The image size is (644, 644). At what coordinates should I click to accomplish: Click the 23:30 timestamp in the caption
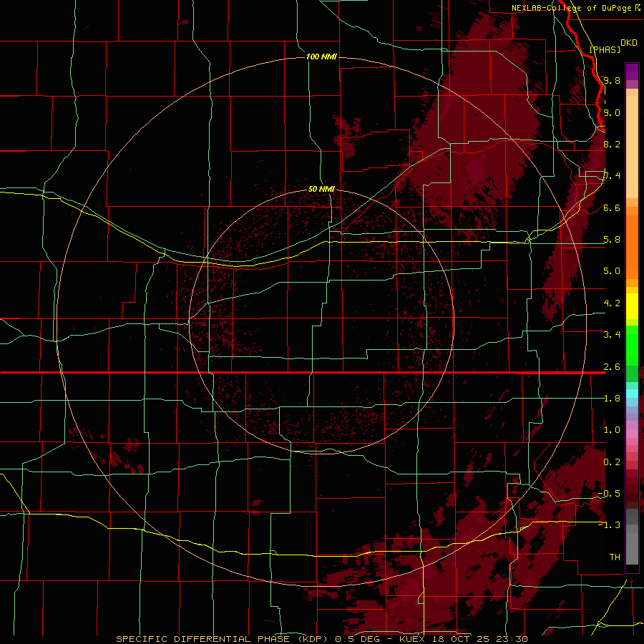coord(513,639)
